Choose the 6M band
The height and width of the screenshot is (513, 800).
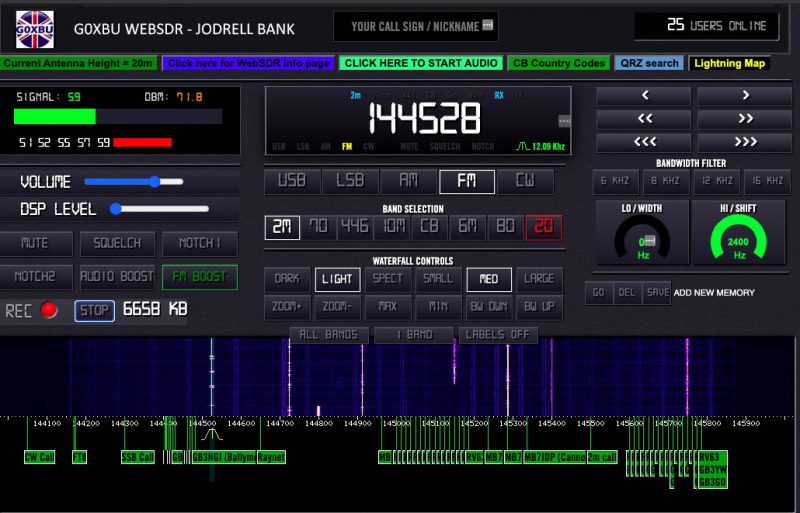point(468,227)
